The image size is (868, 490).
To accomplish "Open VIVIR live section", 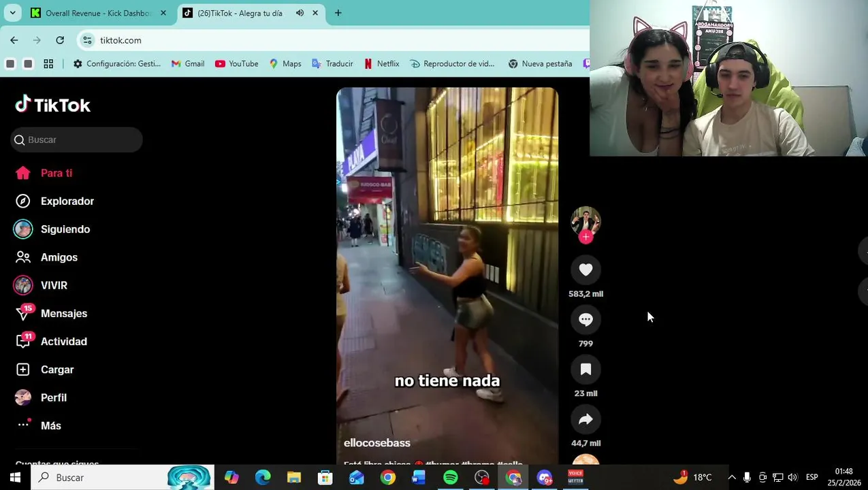I will (41, 285).
